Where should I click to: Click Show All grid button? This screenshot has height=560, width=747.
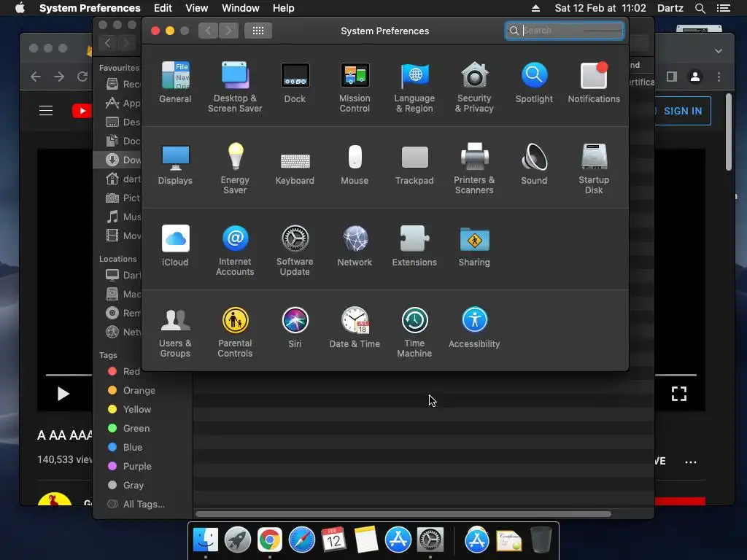click(x=258, y=31)
